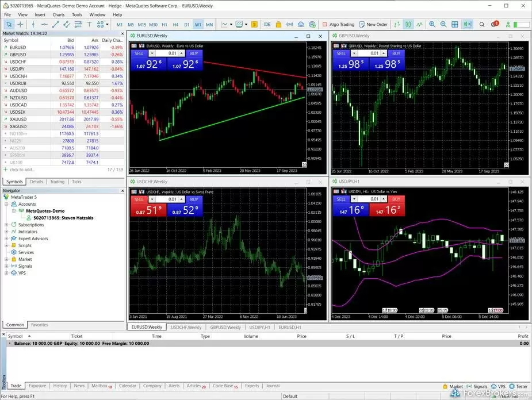The width and height of the screenshot is (532, 400).
Task: Select the Crosshair tool
Action: pos(20,24)
